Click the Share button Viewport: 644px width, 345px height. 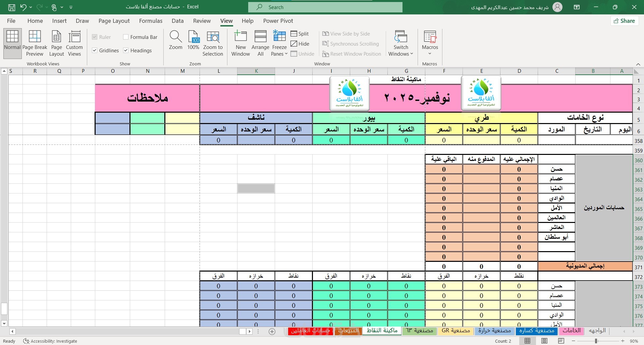coord(624,21)
